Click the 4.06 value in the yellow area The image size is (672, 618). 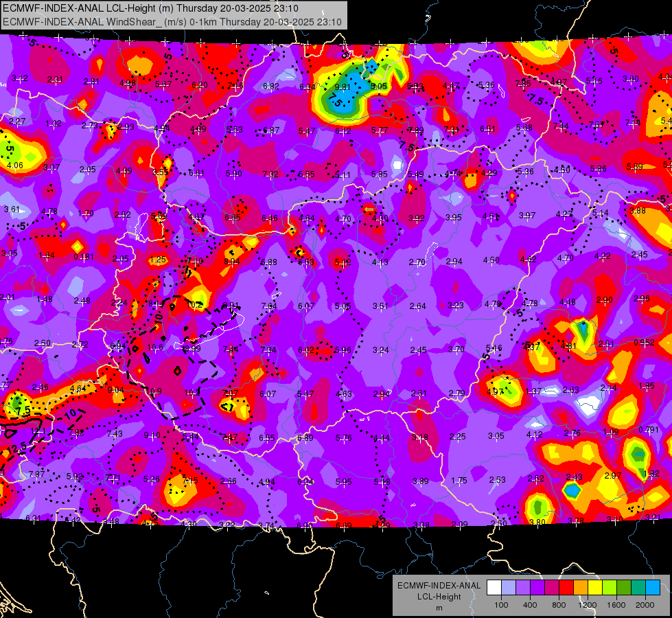point(15,165)
